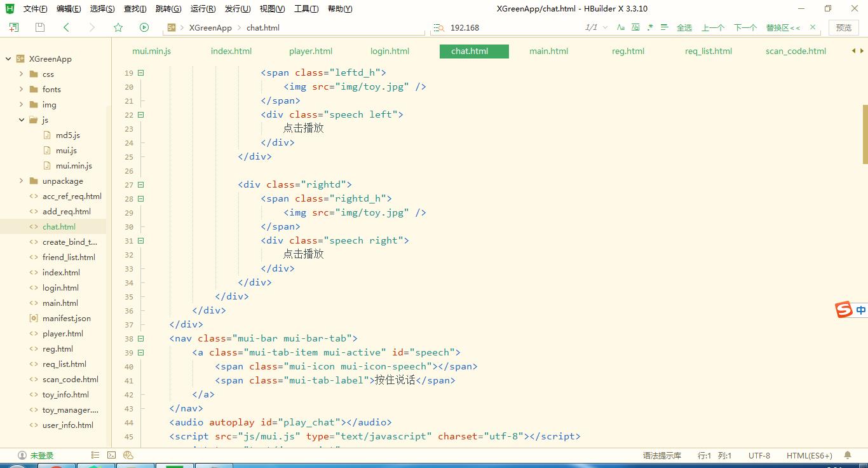This screenshot has height=468, width=868.
Task: Expand the css folder
Action: coord(22,74)
